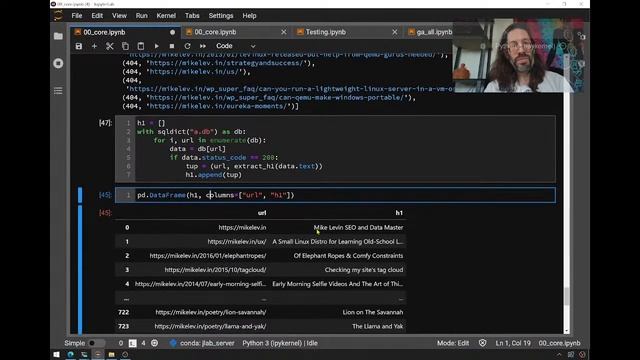
Task: Interrupt the kernel with the stop icon
Action: pos(172,46)
